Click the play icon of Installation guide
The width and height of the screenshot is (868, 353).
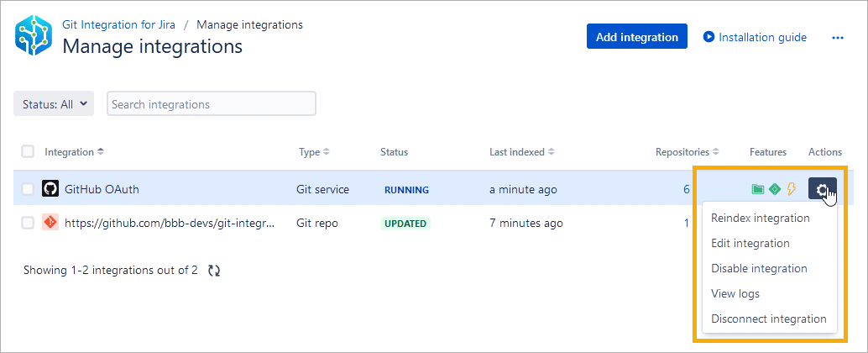(x=709, y=37)
